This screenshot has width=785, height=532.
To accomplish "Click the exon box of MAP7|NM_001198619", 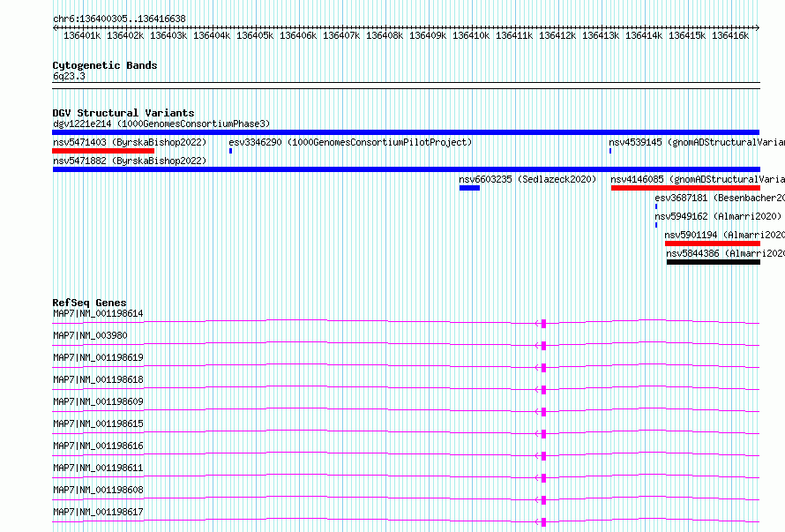I will pyautogui.click(x=543, y=368).
